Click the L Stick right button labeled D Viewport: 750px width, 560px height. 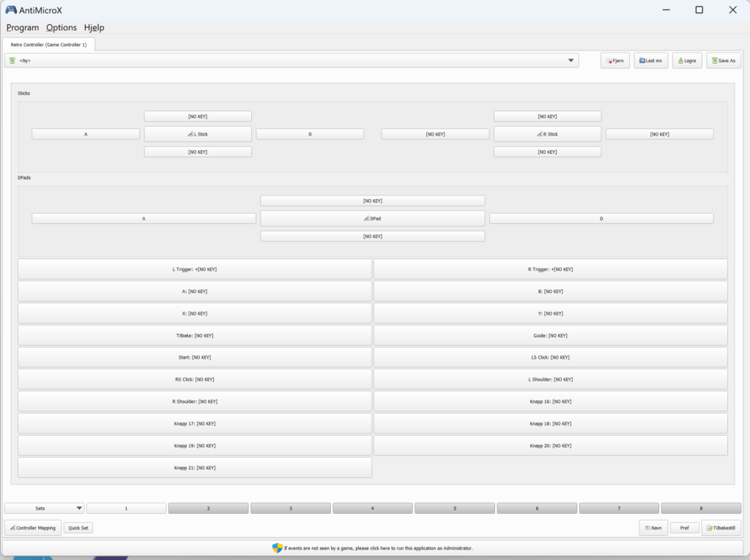pyautogui.click(x=310, y=135)
